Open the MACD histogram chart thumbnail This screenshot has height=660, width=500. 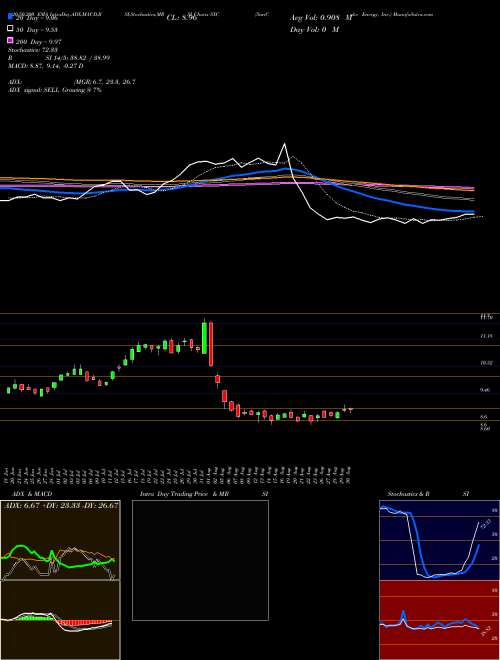[x=60, y=620]
